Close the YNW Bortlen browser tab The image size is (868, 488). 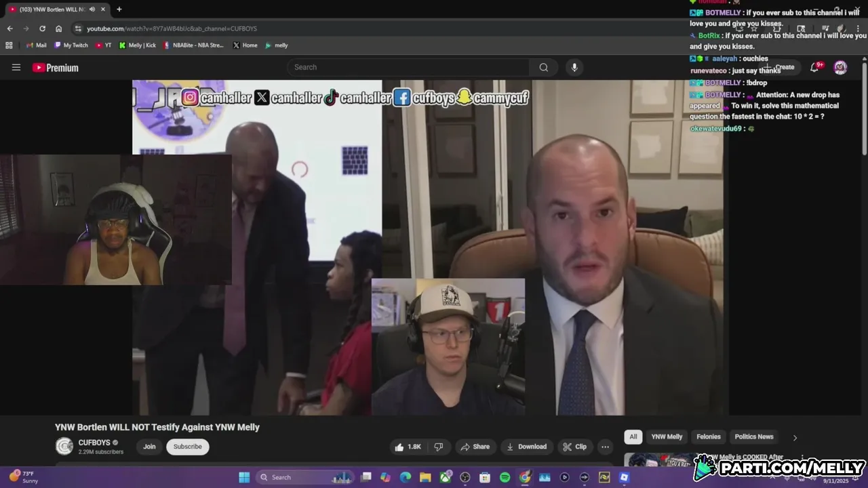tap(102, 9)
